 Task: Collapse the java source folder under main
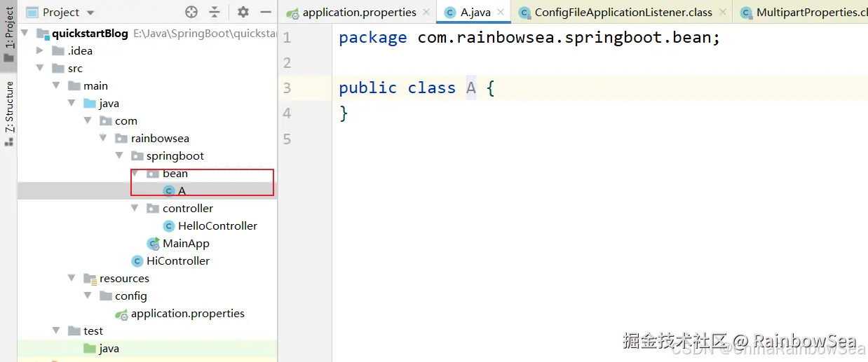click(x=72, y=103)
